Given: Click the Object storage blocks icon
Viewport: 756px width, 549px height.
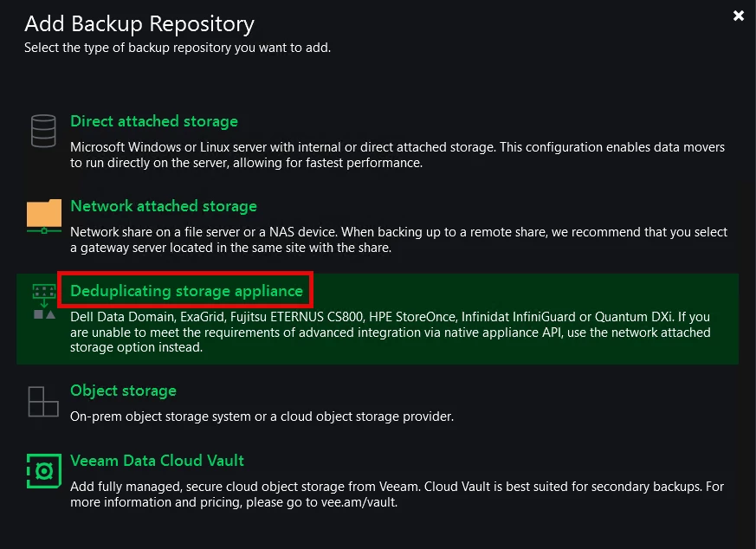Looking at the screenshot, I should tap(43, 401).
